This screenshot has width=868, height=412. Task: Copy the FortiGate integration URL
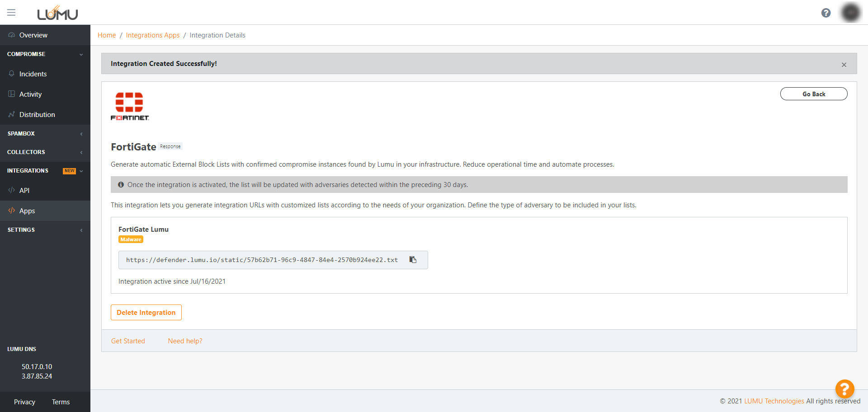coord(413,260)
